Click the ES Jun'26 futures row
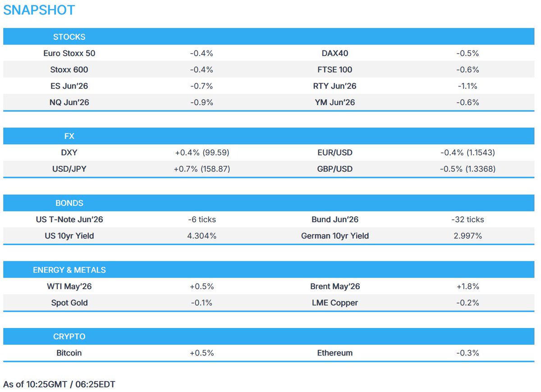The image size is (541, 392). 69,86
